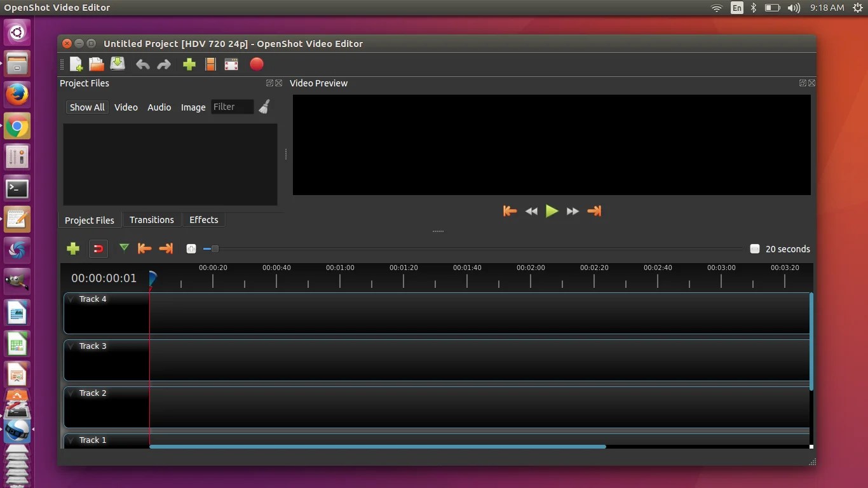Screen dimensions: 868x488
Task: Click the Fullscreen preview icon
Action: click(x=231, y=64)
